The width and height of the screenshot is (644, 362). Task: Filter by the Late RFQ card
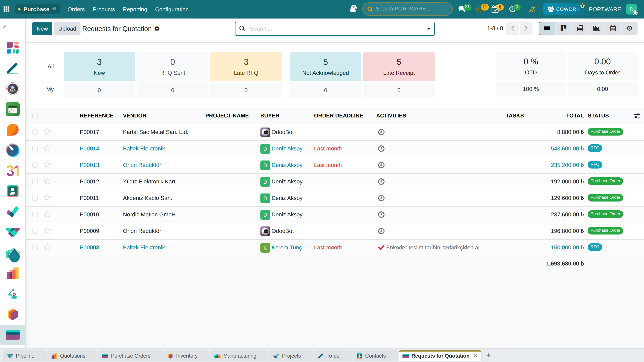(x=246, y=66)
